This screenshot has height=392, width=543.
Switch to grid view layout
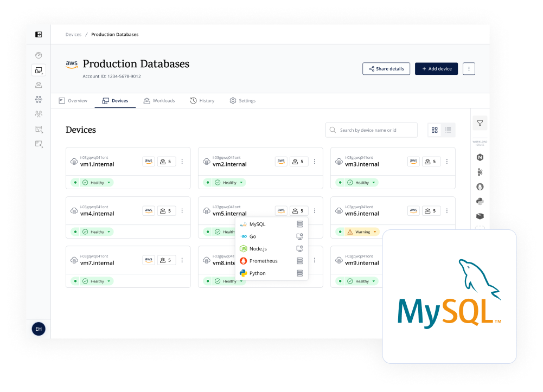pyautogui.click(x=435, y=130)
